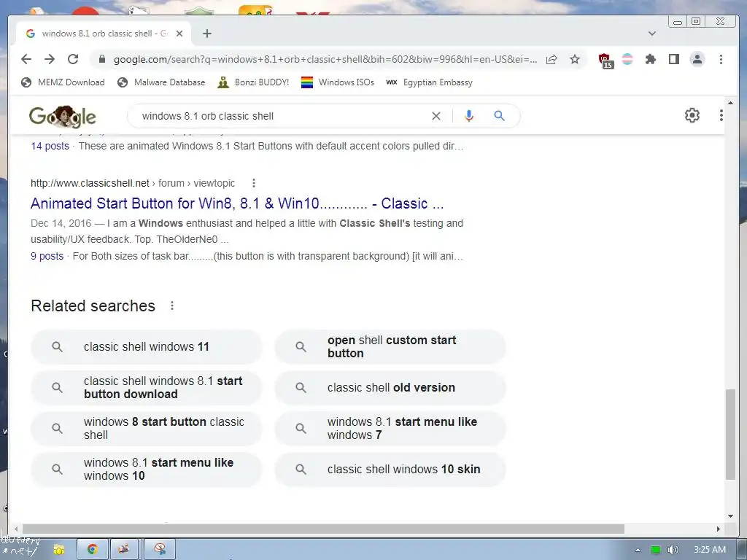Click the Google doodle logo
This screenshot has width=747, height=560.
63,116
